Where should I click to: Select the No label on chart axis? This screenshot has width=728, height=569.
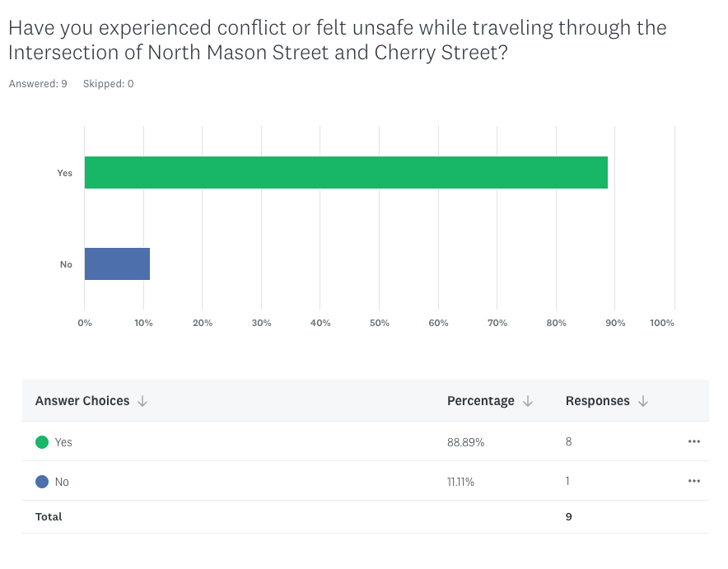tap(66, 264)
